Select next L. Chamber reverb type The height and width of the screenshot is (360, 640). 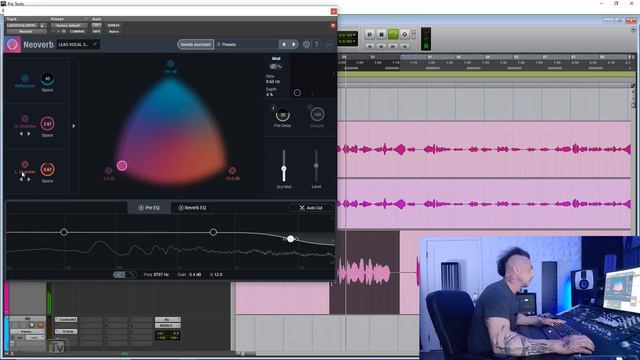29,179
